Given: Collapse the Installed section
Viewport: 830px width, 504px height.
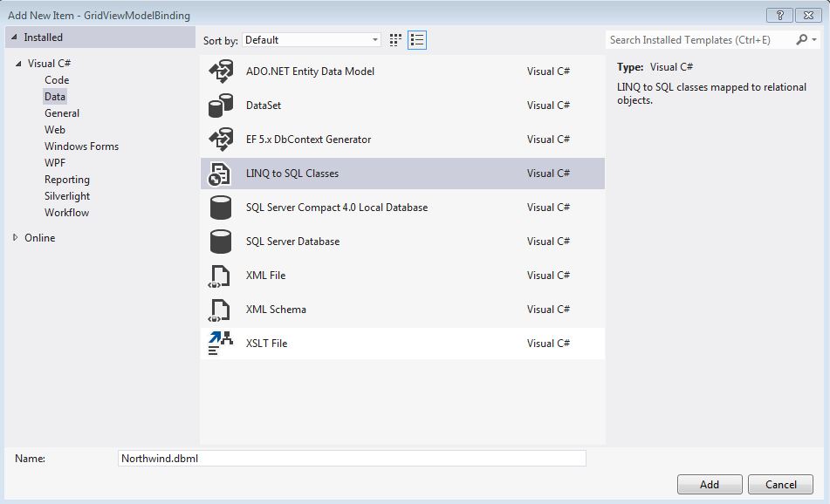Looking at the screenshot, I should (14, 37).
